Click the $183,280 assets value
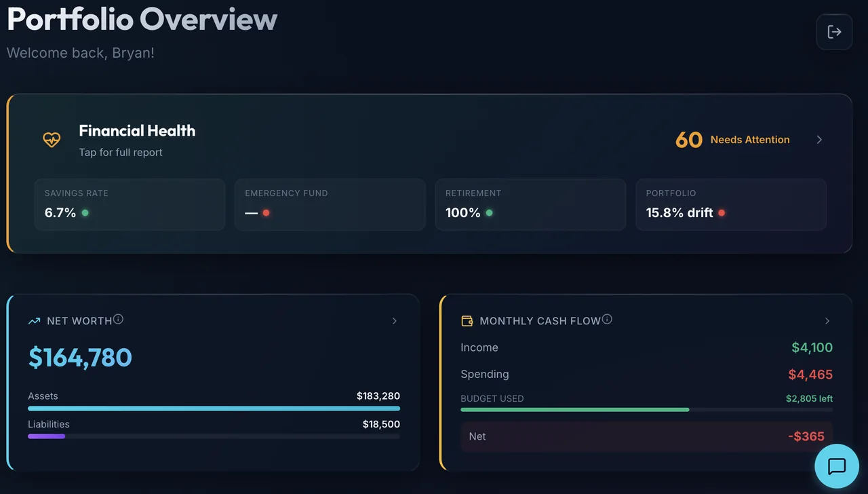 pos(378,396)
